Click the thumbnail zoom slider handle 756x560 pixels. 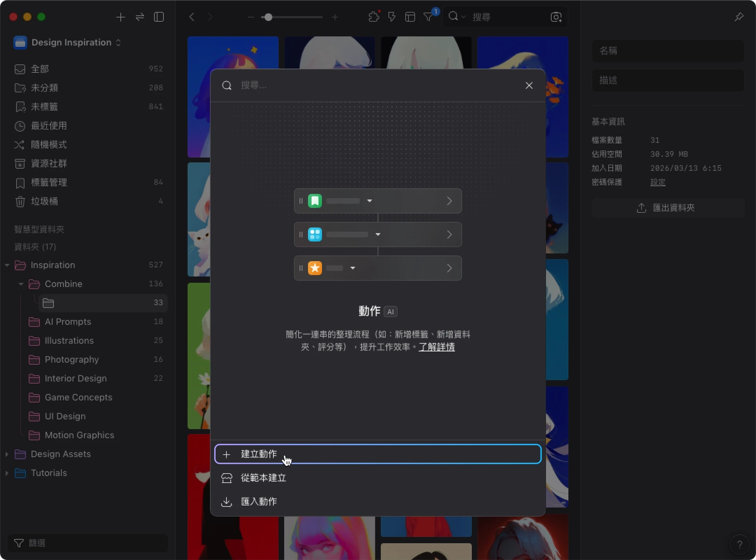(268, 17)
